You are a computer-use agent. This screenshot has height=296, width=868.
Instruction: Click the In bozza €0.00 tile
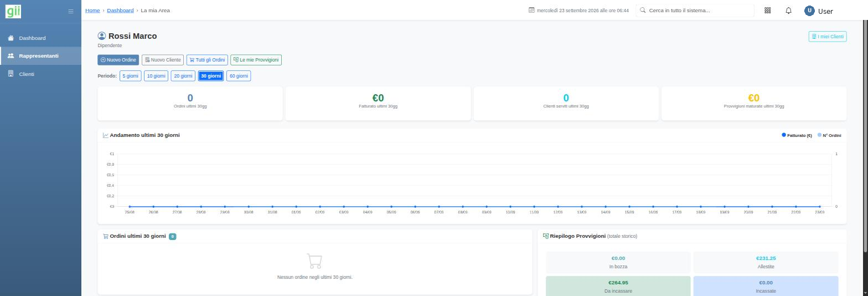pyautogui.click(x=618, y=263)
